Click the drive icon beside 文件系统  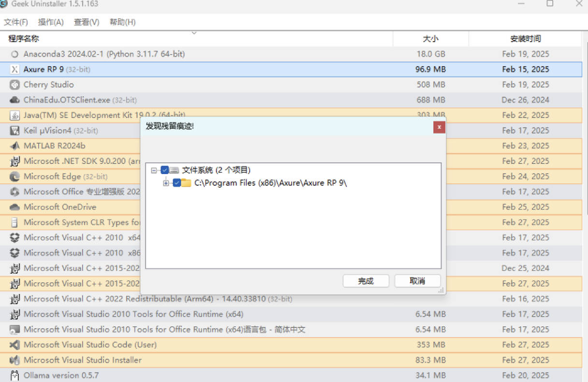pyautogui.click(x=174, y=170)
